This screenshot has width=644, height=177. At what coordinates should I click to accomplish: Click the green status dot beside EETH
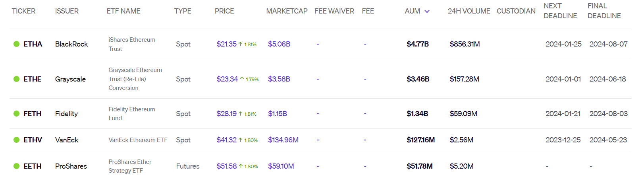tap(17, 166)
